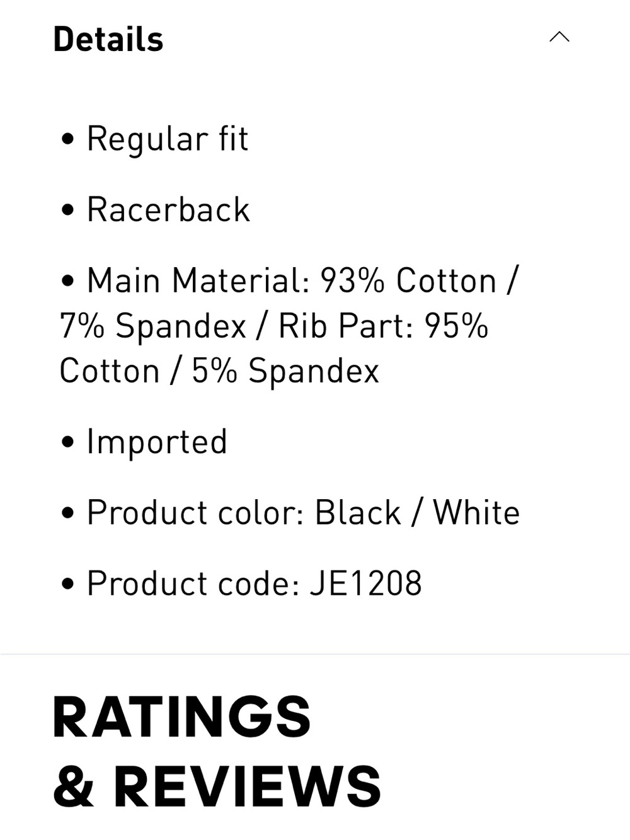The height and width of the screenshot is (840, 630).
Task: Click the divider line above Ratings
Action: [315, 654]
